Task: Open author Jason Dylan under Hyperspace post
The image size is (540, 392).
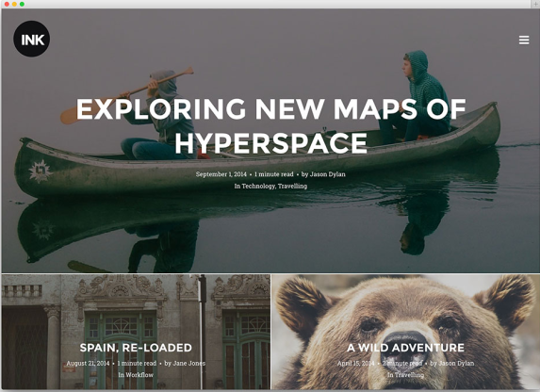Action: [x=328, y=174]
